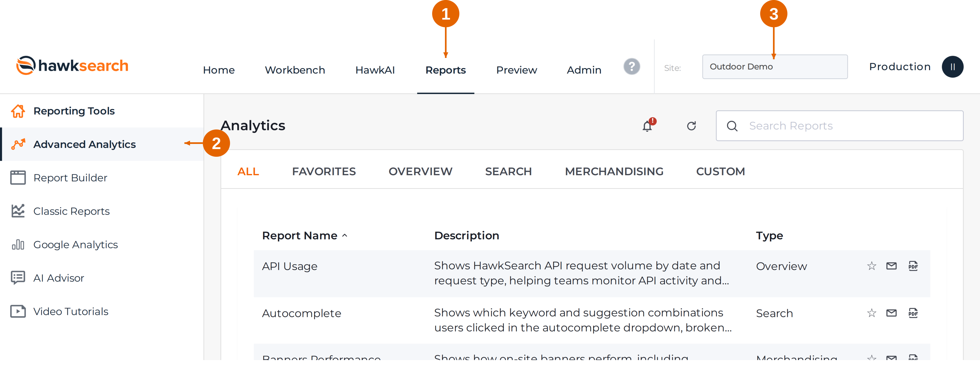Viewport: 980px width, 368px height.
Task: Email the Autocomplete report
Action: click(x=891, y=313)
